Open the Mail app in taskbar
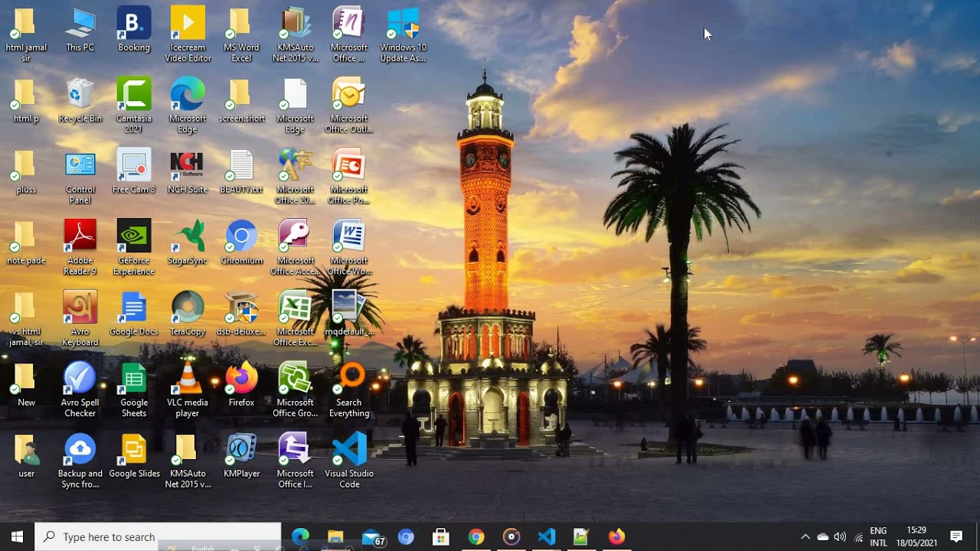The height and width of the screenshot is (551, 980). click(372, 536)
